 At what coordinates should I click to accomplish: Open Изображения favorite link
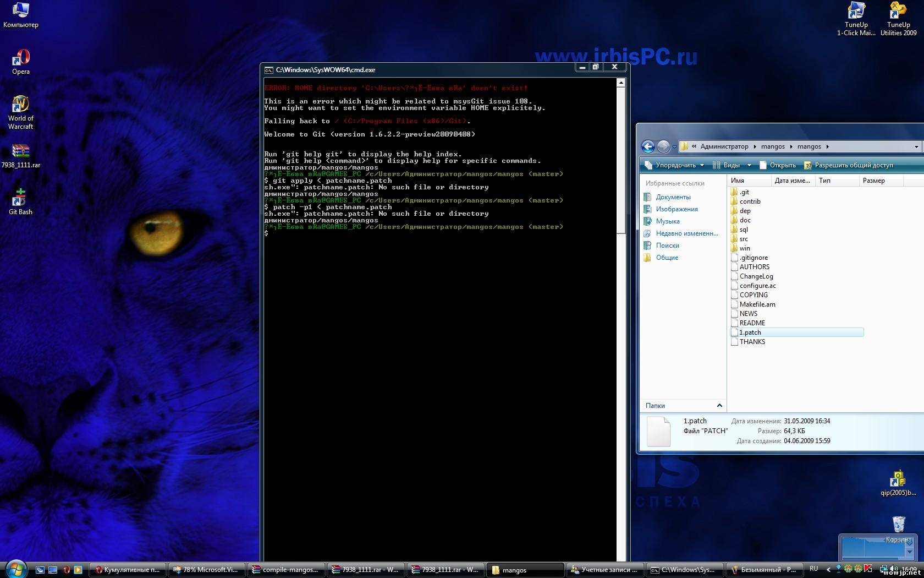tap(670, 209)
